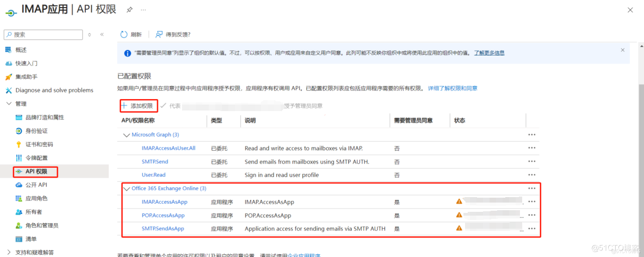This screenshot has height=257, width=644.
Task: Open ellipsis menu for Microsoft Graph row
Action: click(532, 134)
